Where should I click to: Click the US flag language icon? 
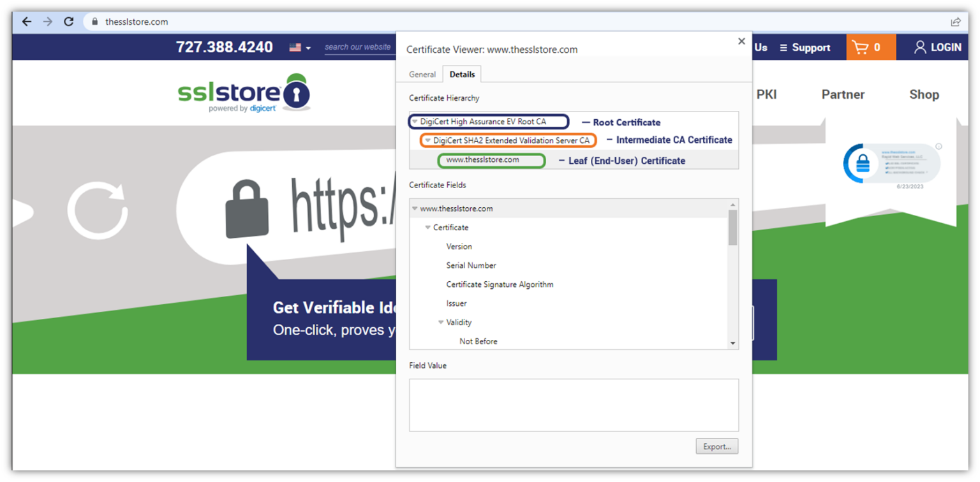(295, 47)
